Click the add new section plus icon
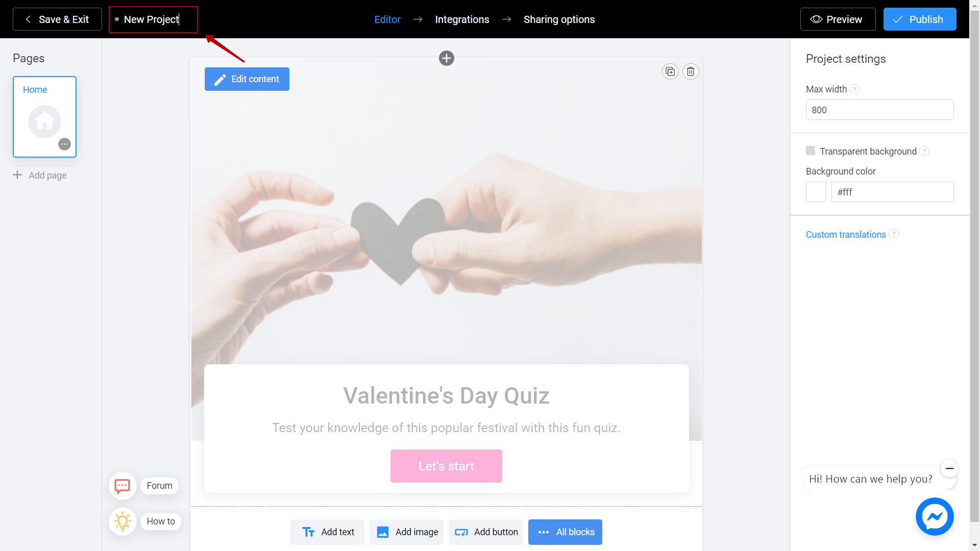 tap(446, 58)
